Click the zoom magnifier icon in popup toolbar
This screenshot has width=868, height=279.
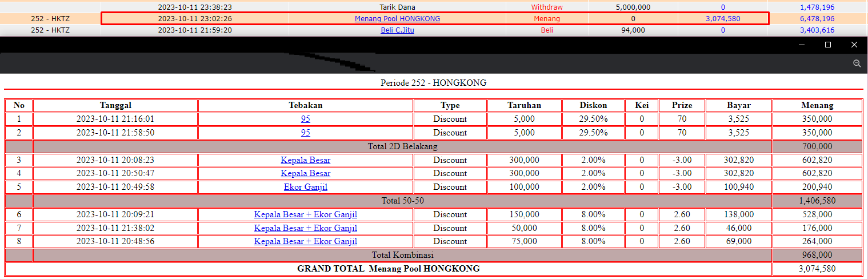857,63
